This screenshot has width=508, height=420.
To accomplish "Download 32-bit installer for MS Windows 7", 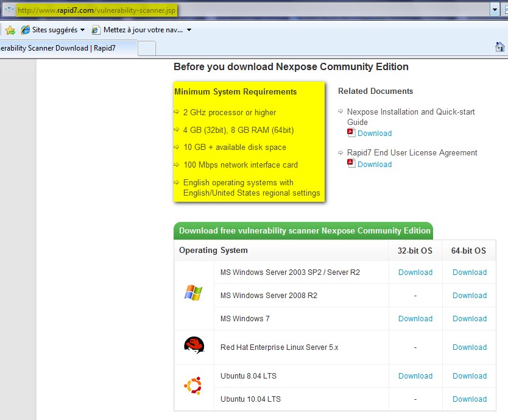I will tap(415, 319).
